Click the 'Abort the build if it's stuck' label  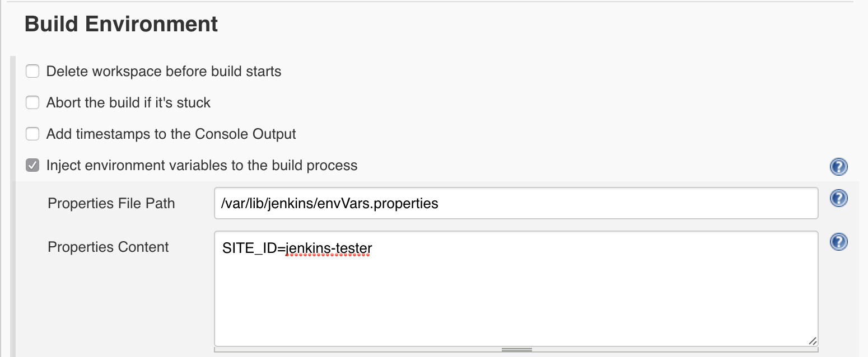(128, 103)
